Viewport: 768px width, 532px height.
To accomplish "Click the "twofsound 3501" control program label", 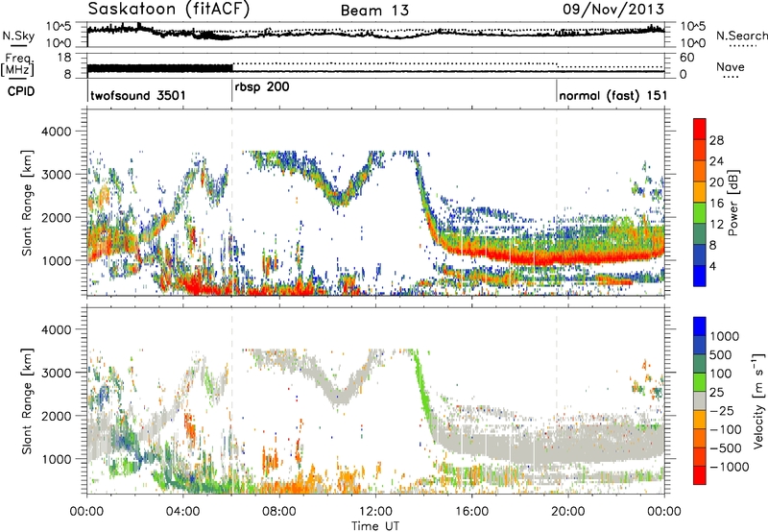I will [x=138, y=95].
